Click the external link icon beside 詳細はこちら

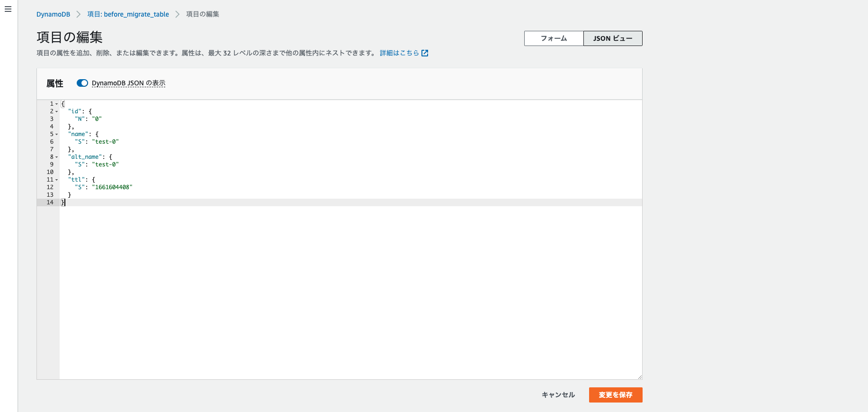[425, 53]
